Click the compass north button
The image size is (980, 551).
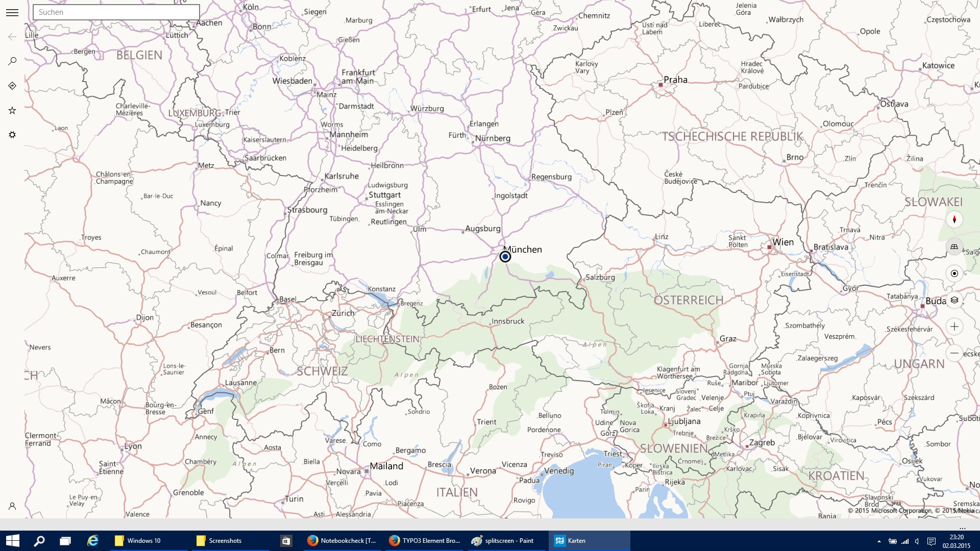(954, 219)
